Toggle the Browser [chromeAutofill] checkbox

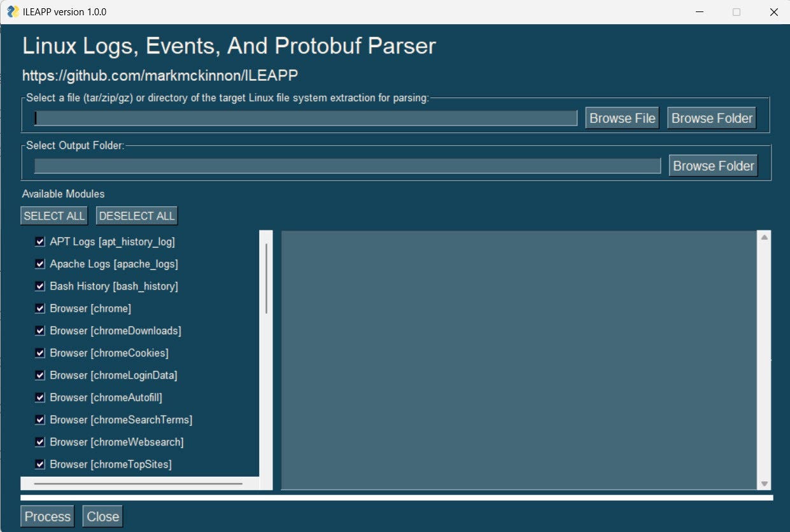39,398
